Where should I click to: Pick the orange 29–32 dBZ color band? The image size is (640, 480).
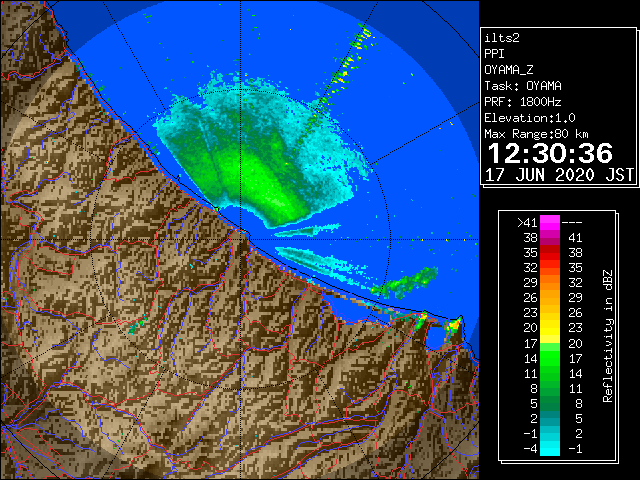(550, 283)
